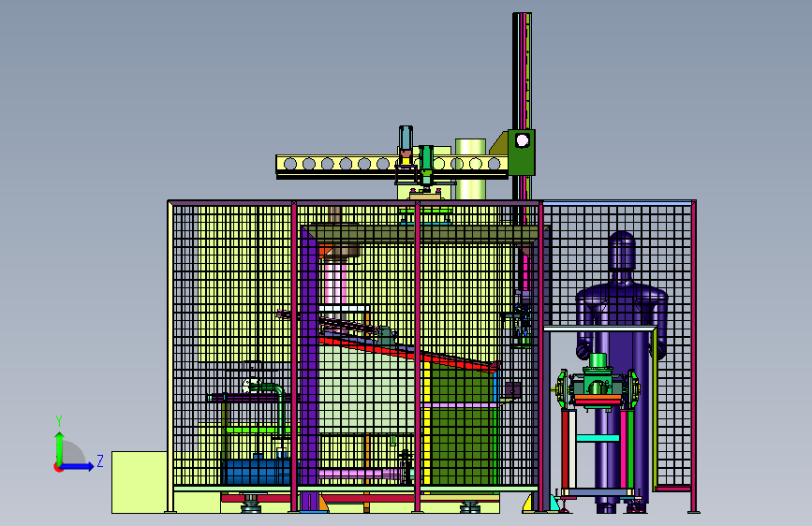
Task: Select the pale yellow cylinder atop the enclosure
Action: pyautogui.click(x=470, y=168)
